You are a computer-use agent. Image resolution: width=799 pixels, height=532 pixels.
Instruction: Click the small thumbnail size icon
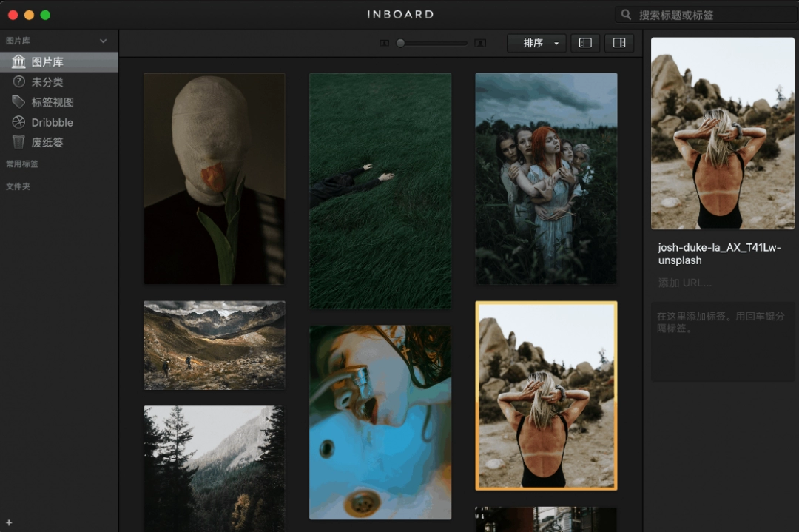pos(384,43)
